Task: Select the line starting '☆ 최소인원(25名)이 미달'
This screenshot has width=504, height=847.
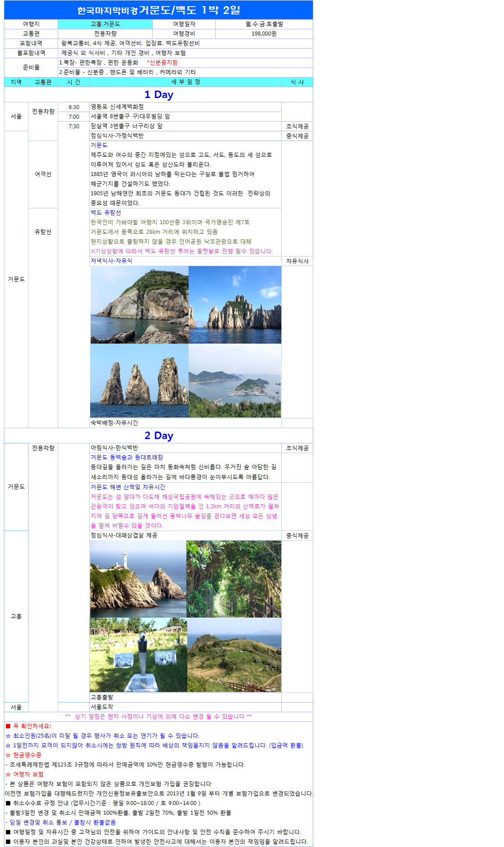Action: 102,736
